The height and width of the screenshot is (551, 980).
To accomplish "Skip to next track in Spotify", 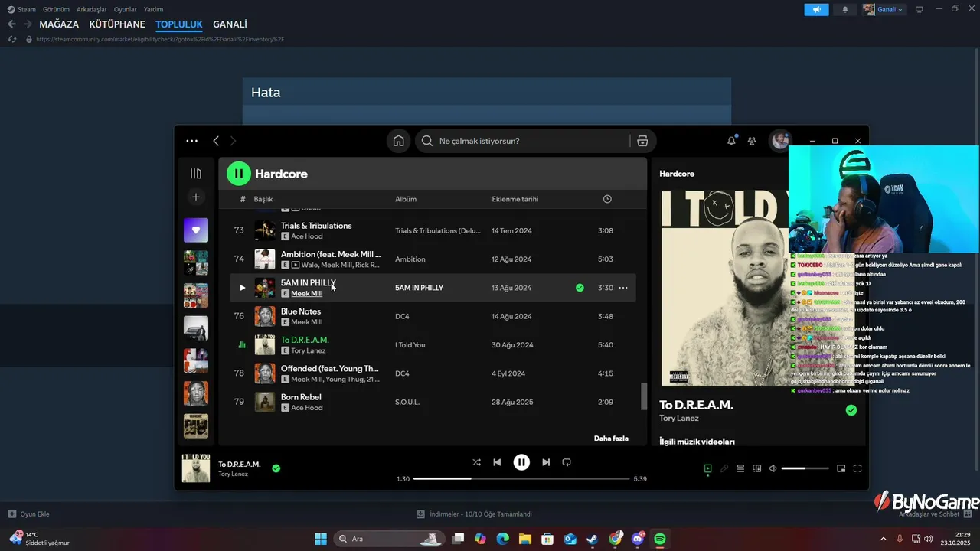I will coord(546,462).
